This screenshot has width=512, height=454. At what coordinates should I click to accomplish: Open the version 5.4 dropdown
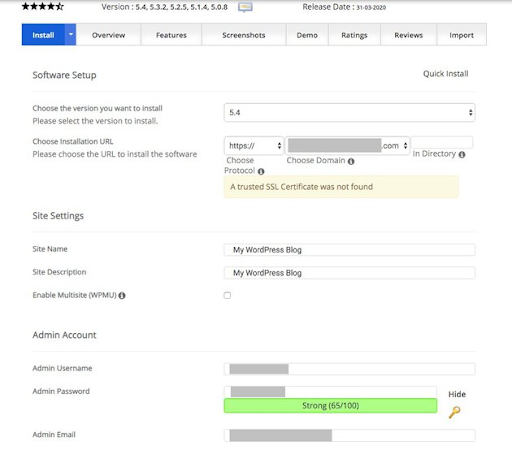point(349,113)
